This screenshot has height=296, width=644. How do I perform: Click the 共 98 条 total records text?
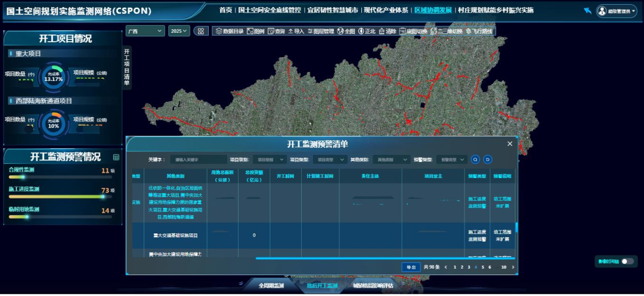tap(432, 267)
